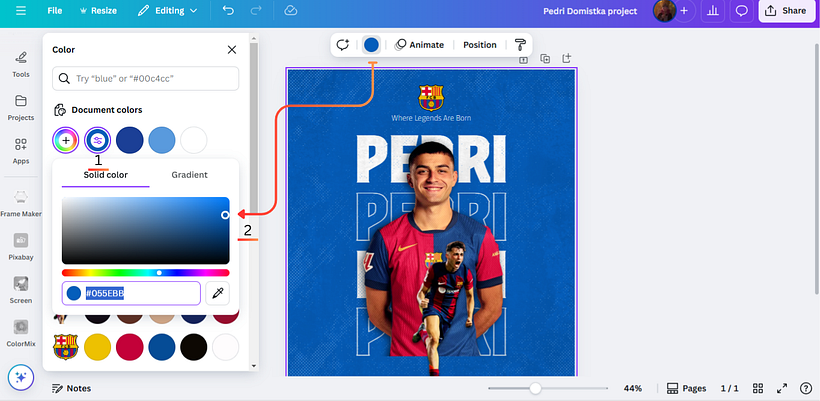
Task: Select the dark blue document color
Action: tap(130, 140)
